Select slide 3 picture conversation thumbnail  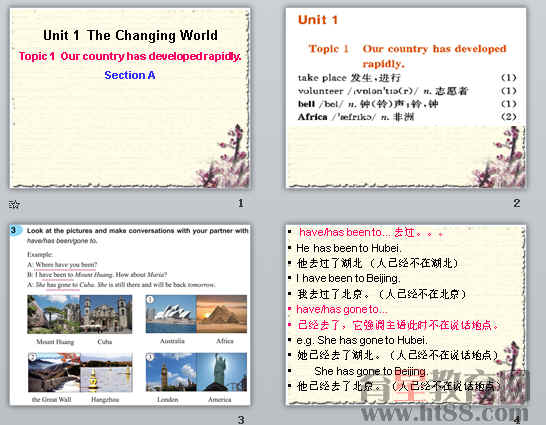[x=130, y=315]
